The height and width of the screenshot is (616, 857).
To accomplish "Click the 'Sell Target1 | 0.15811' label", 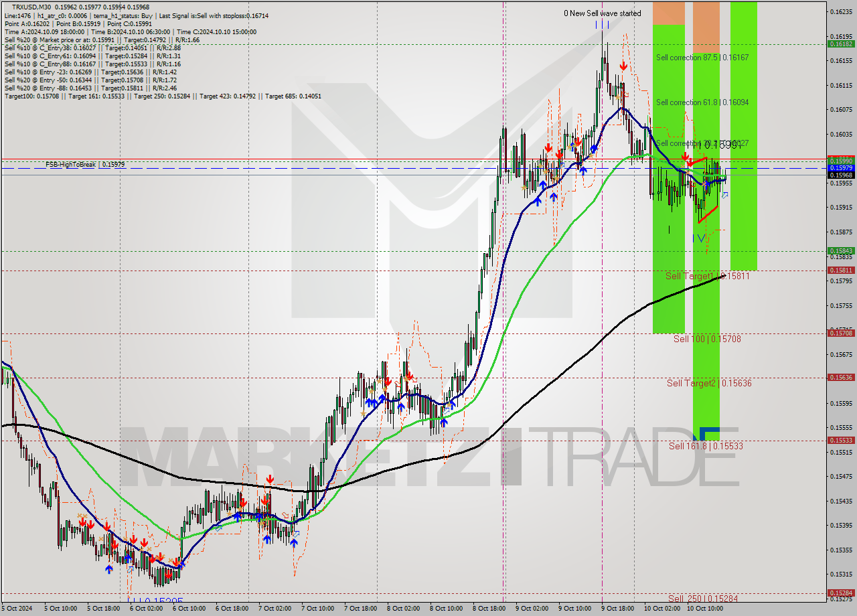I will (x=707, y=276).
